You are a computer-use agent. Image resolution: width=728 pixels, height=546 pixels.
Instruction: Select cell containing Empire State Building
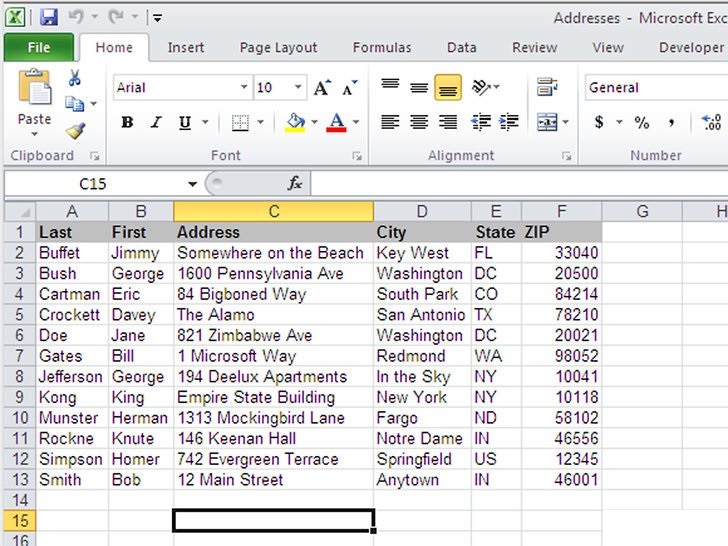coord(273,397)
